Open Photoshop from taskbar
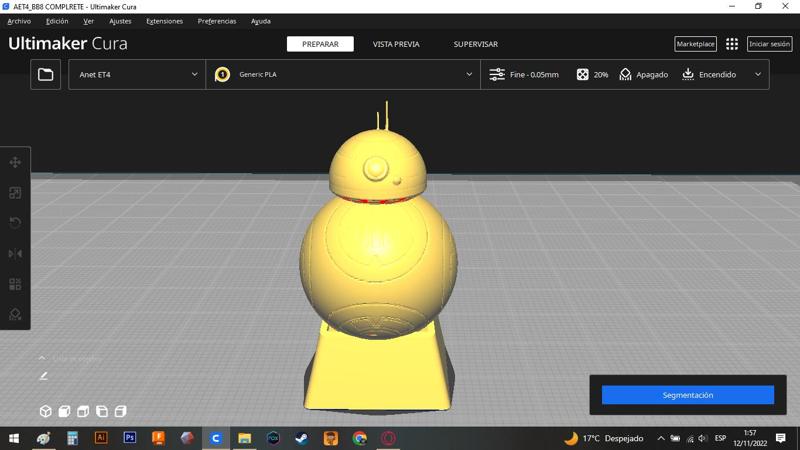The height and width of the screenshot is (450, 800). click(x=130, y=438)
